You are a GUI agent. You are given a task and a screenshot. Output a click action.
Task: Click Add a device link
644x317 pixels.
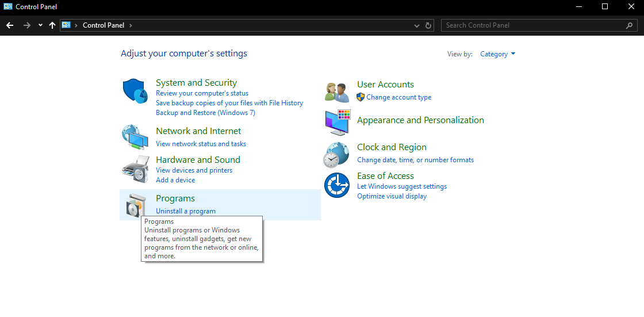(175, 180)
